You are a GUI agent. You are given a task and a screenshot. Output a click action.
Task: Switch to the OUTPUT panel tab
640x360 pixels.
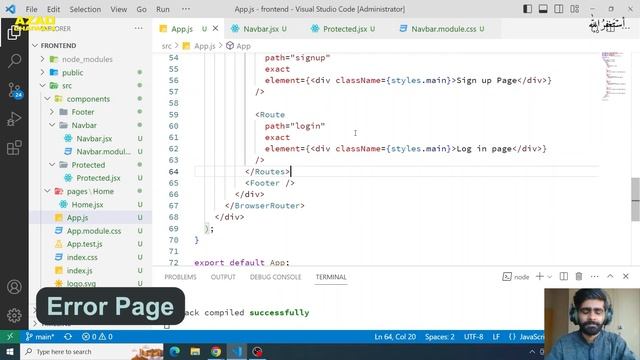[x=223, y=277]
